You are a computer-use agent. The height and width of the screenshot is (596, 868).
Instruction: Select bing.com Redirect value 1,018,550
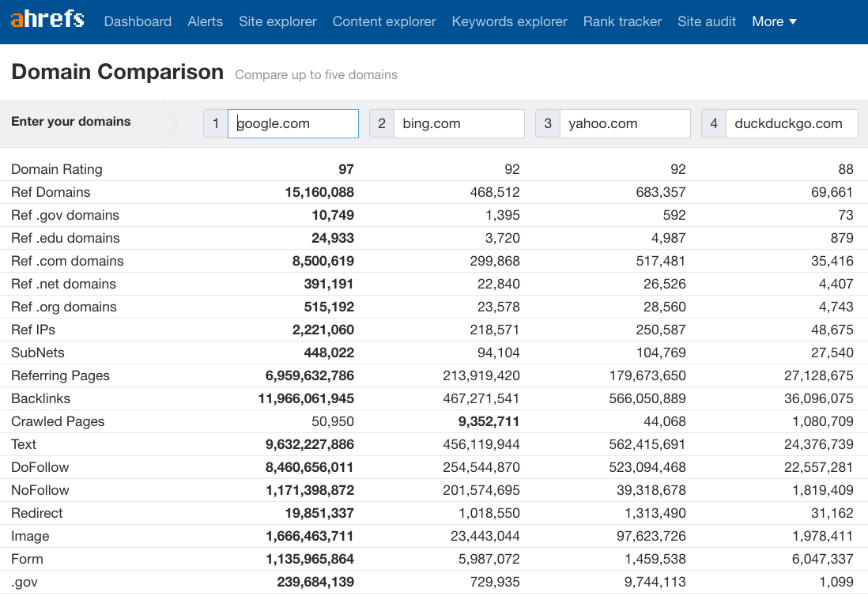point(489,514)
